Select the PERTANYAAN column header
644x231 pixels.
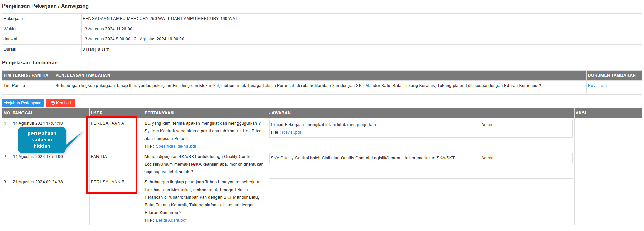pyautogui.click(x=159, y=113)
